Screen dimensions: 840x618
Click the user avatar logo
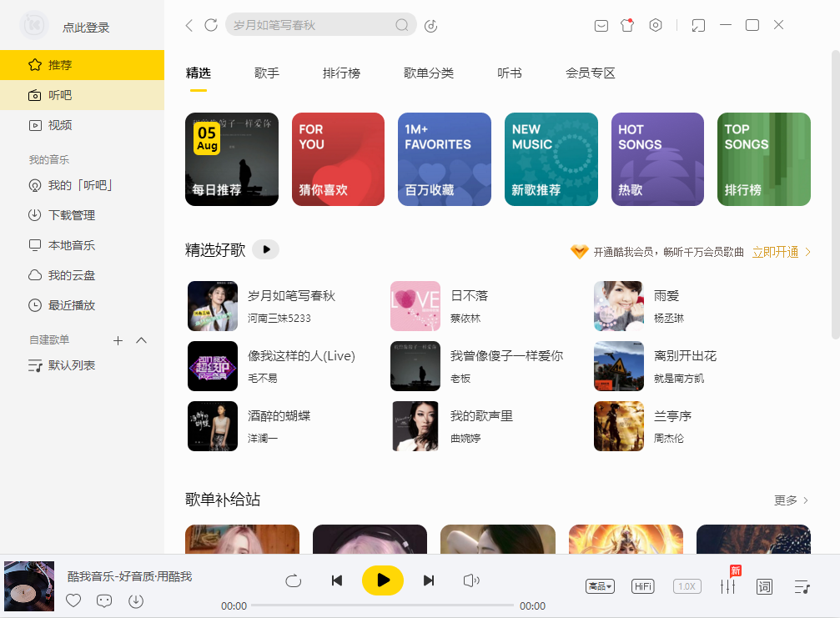click(33, 25)
